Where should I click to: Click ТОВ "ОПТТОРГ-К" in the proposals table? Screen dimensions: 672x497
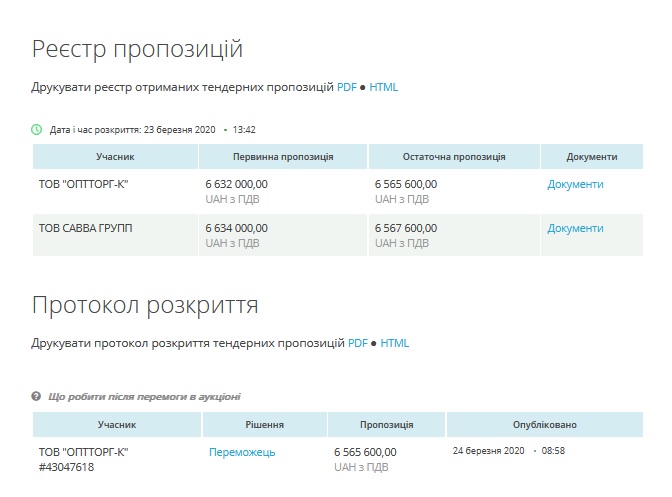(x=84, y=184)
